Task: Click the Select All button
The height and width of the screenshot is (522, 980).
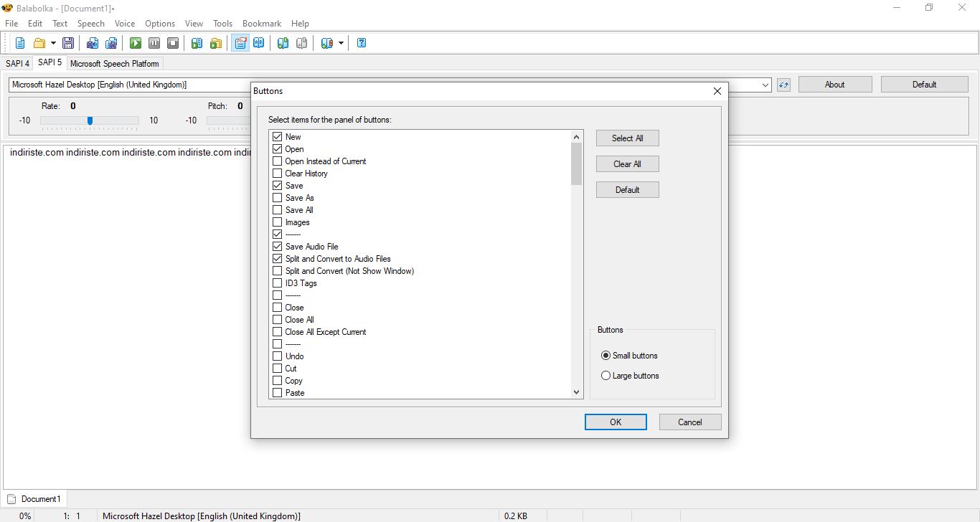Action: (628, 138)
